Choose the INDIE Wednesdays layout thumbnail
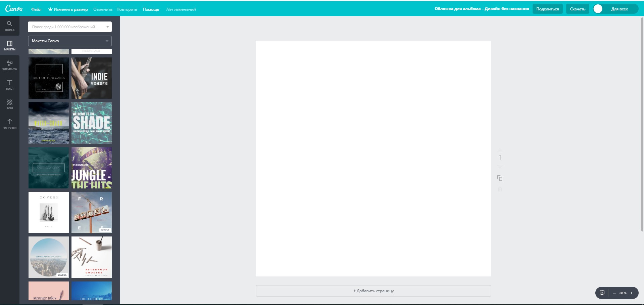 point(91,78)
